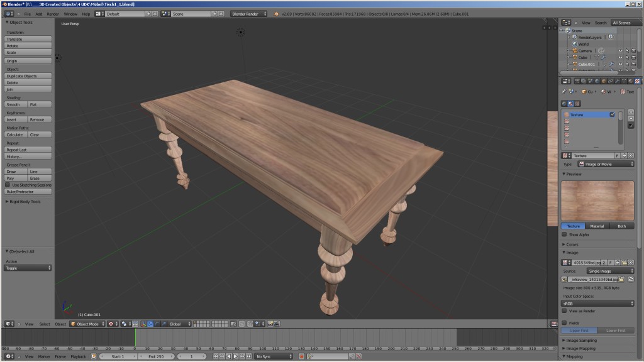Open the Modifiers properties tab (wrench icon)

[x=617, y=81]
